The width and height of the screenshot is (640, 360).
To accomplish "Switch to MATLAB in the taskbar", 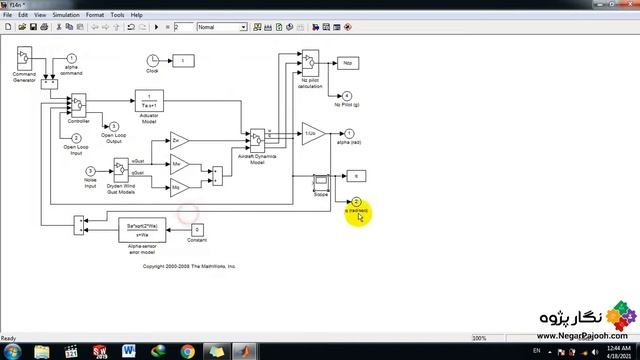I will 244,351.
